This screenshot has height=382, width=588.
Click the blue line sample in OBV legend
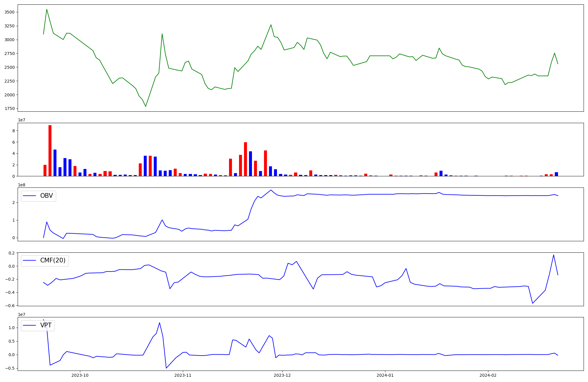29,196
